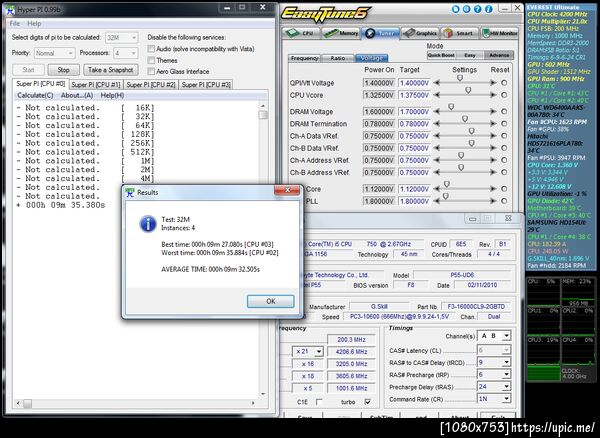The width and height of the screenshot is (600, 438).
Task: Switch to the Super PI [CPU #3] tab
Action: coord(206,85)
